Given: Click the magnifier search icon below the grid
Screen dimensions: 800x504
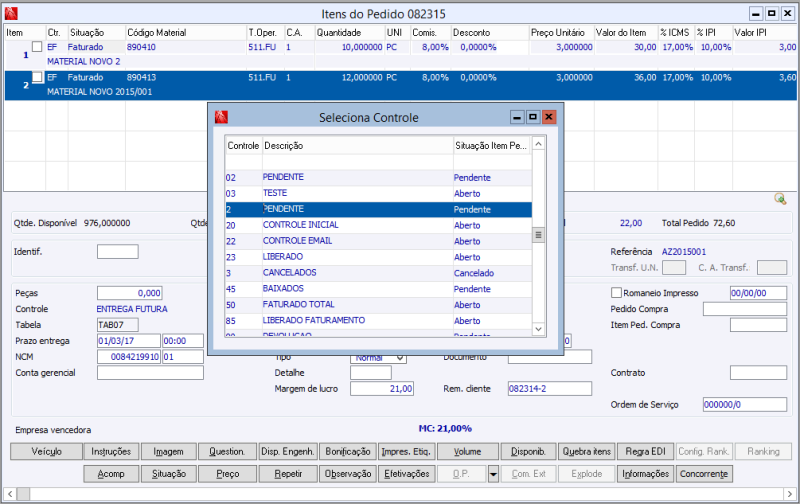Looking at the screenshot, I should pos(780,199).
